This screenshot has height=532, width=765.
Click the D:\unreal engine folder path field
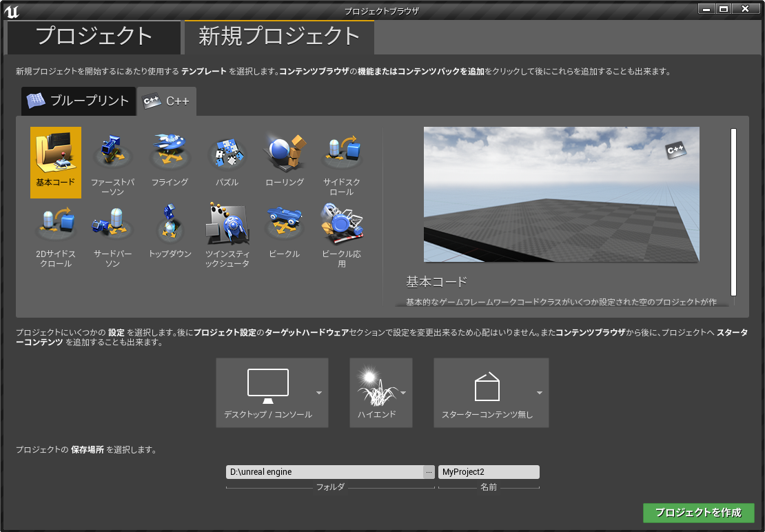click(325, 472)
